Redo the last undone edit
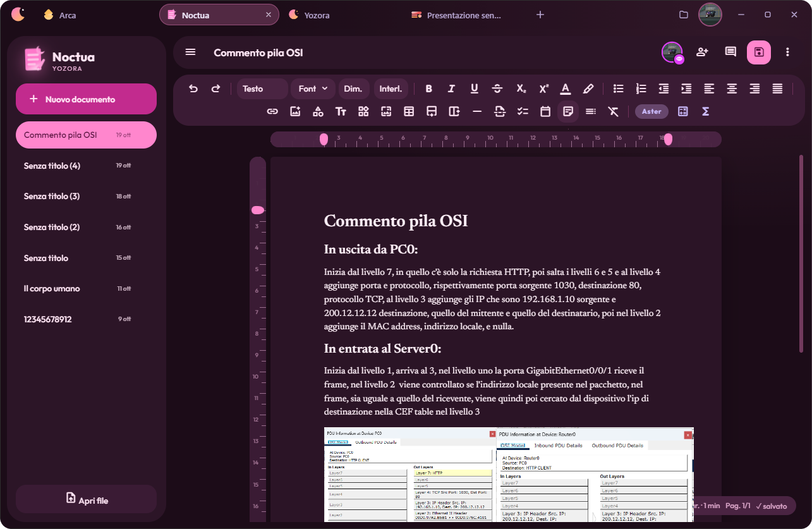Screen dimensions: 812x529 point(215,89)
